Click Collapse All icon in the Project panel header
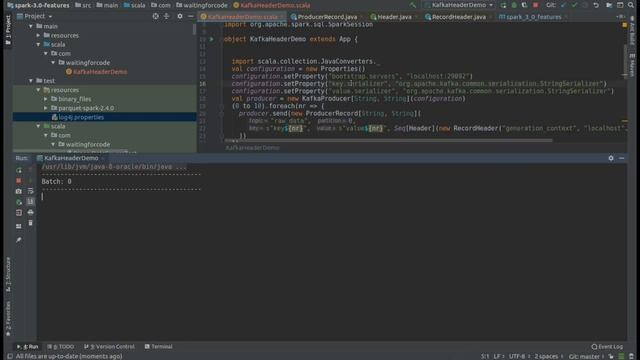The height and width of the screenshot is (360, 640). (x=167, y=16)
